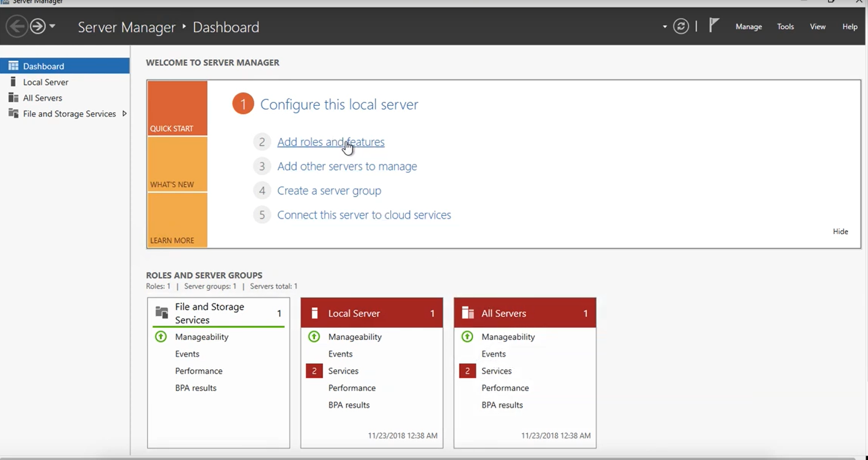Click the Dashboard icon in sidebar
Screen dimensions: 868x460
click(x=14, y=66)
